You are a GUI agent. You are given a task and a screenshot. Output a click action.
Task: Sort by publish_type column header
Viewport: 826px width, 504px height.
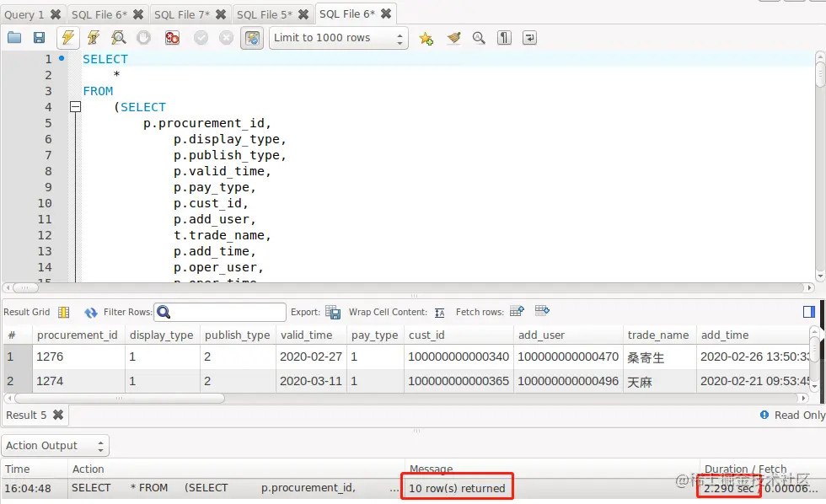coord(237,335)
